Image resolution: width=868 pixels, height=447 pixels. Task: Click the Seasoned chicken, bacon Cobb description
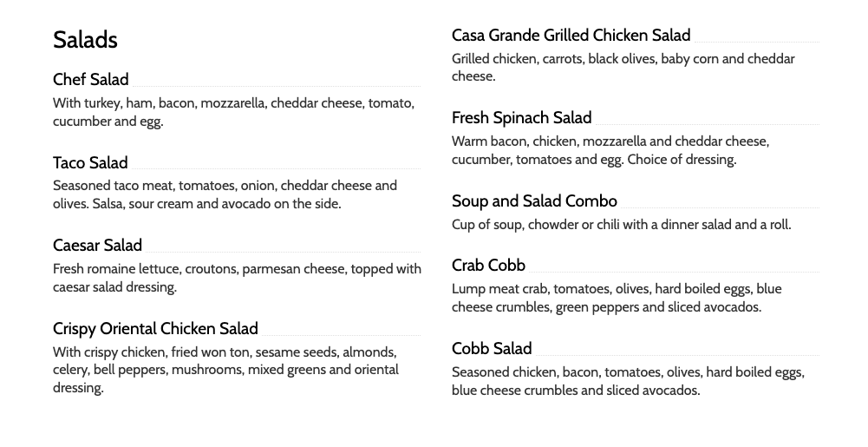click(629, 381)
